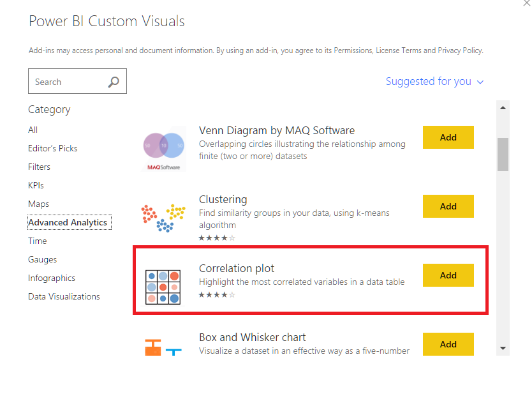Click the Clustering visual icon
The width and height of the screenshot is (532, 417).
(163, 217)
